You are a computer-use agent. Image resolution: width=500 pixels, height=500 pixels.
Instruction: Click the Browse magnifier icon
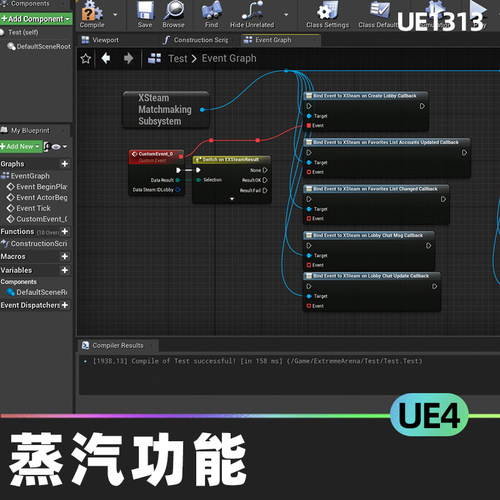click(174, 14)
